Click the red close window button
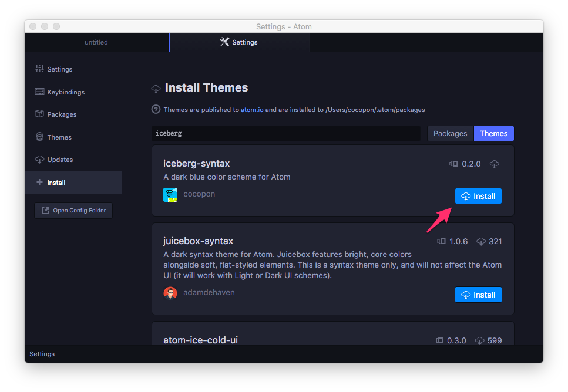 tap(33, 26)
